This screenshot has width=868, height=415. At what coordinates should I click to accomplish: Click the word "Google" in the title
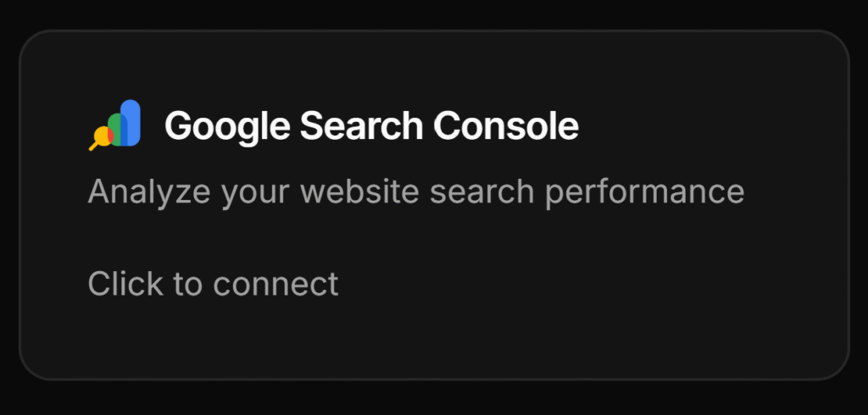coord(226,126)
